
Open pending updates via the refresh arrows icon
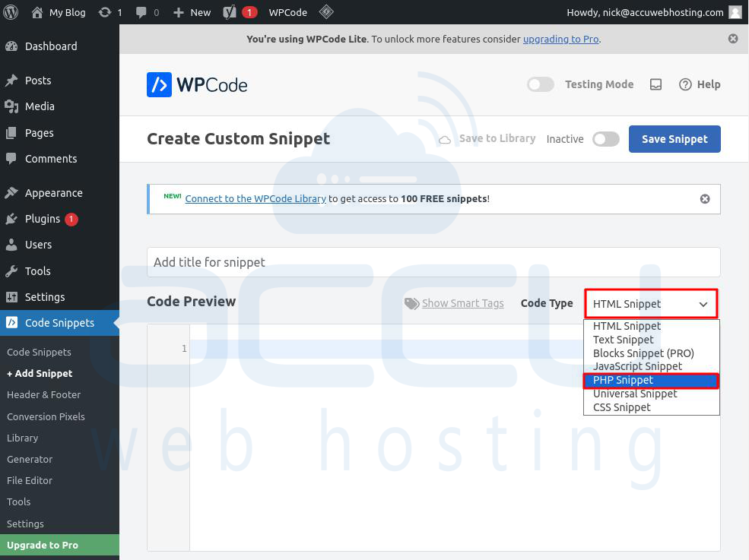pyautogui.click(x=104, y=11)
